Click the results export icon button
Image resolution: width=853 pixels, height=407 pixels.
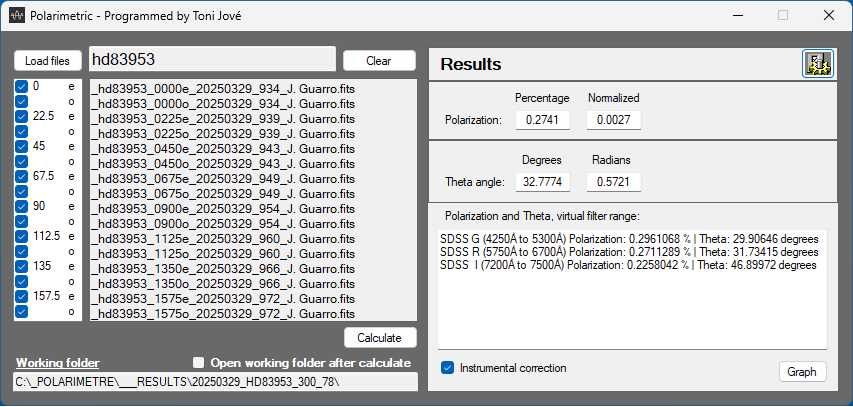[818, 65]
